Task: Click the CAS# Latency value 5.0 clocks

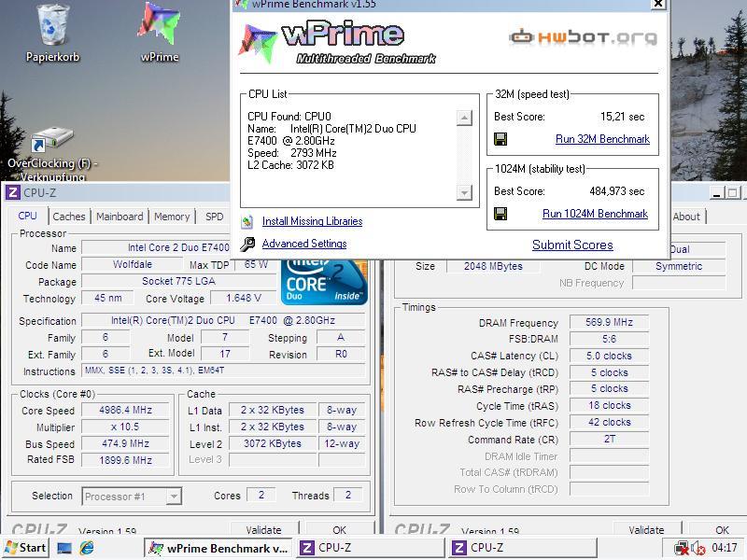Action: tap(610, 356)
